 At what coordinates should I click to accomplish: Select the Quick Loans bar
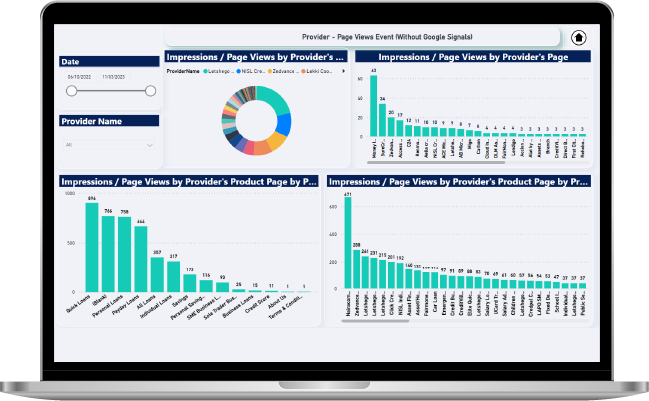(x=92, y=247)
